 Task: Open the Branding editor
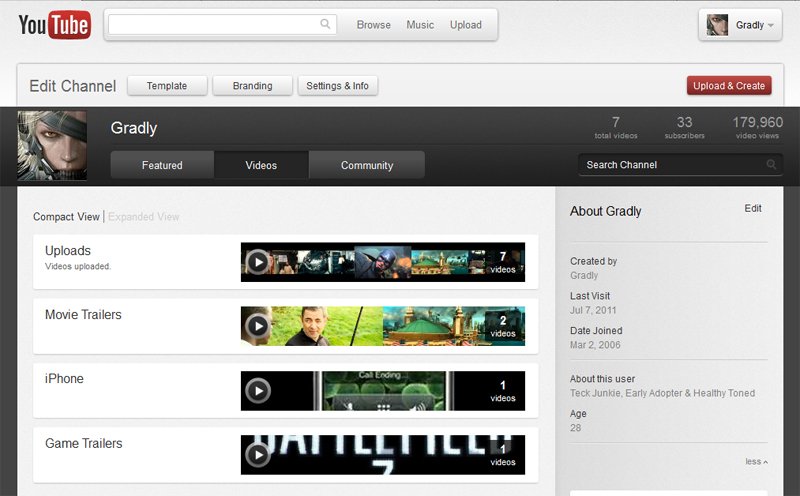[x=252, y=86]
